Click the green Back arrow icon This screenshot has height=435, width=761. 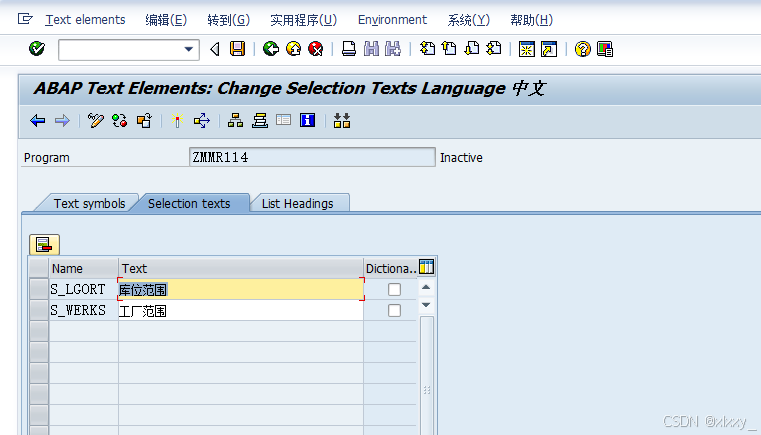click(x=271, y=49)
